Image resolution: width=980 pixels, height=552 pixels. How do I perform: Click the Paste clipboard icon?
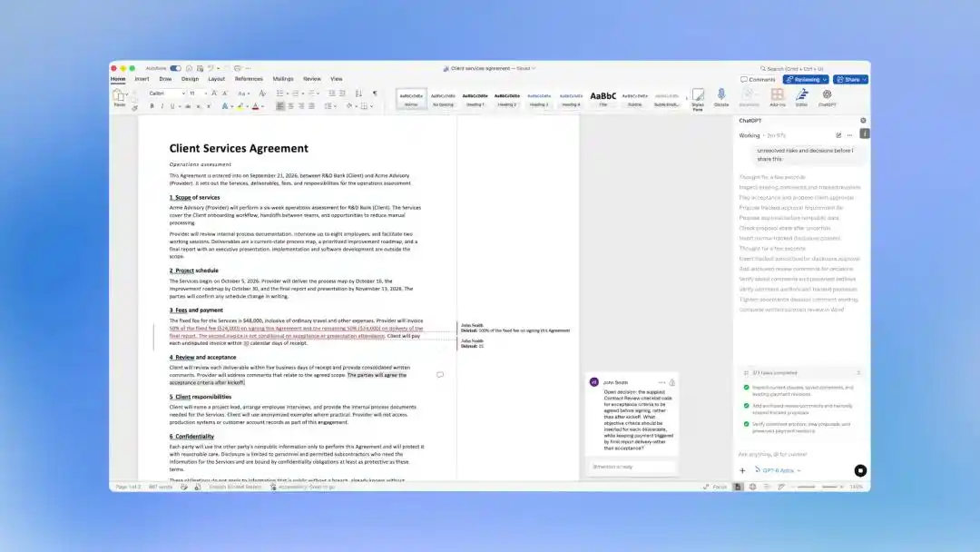click(119, 95)
